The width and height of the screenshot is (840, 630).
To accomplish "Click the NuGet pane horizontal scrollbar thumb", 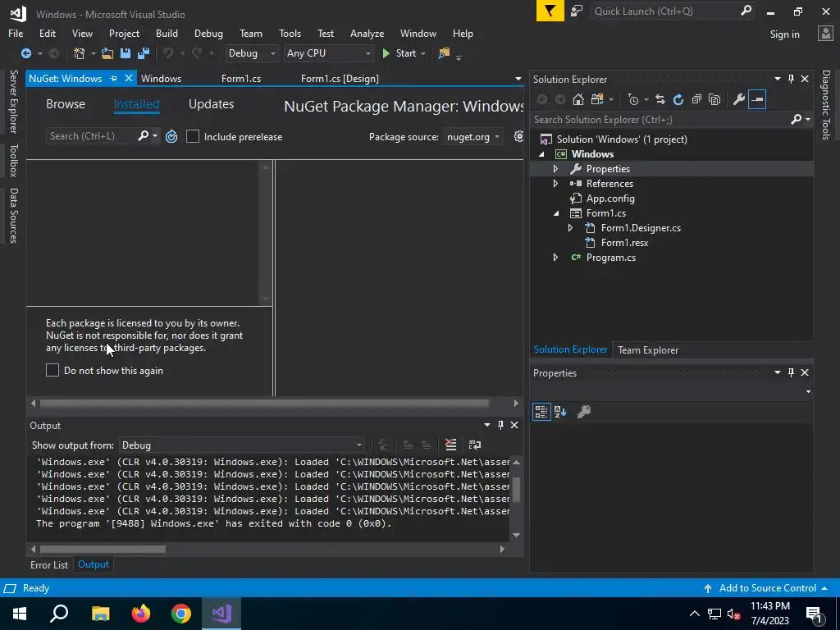I will (x=264, y=403).
